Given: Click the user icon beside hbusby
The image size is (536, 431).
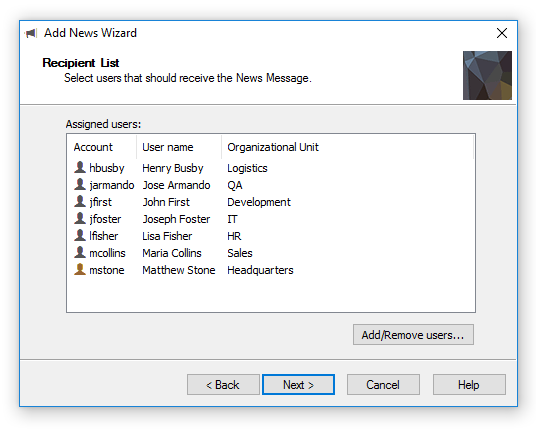Looking at the screenshot, I should click(x=80, y=167).
